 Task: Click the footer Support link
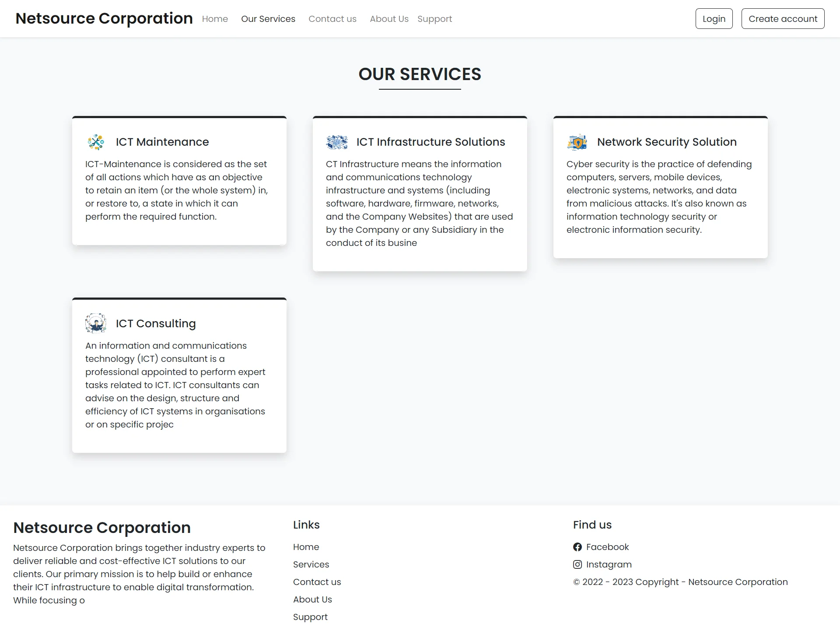pos(310,617)
